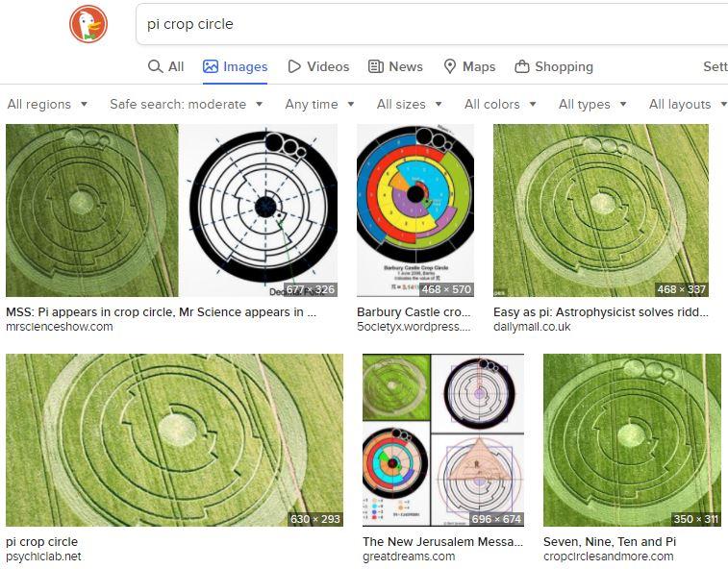
Task: Click the 468 × 337 size label
Action: 681,289
